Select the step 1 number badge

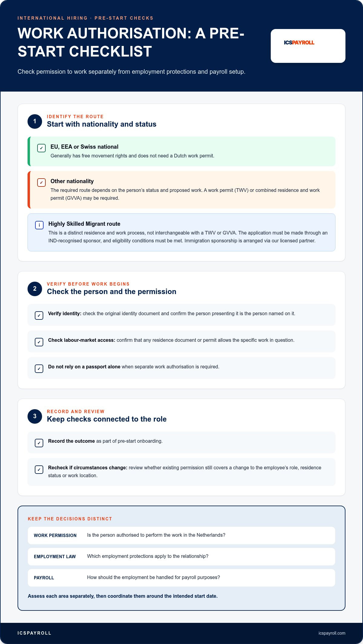(35, 121)
